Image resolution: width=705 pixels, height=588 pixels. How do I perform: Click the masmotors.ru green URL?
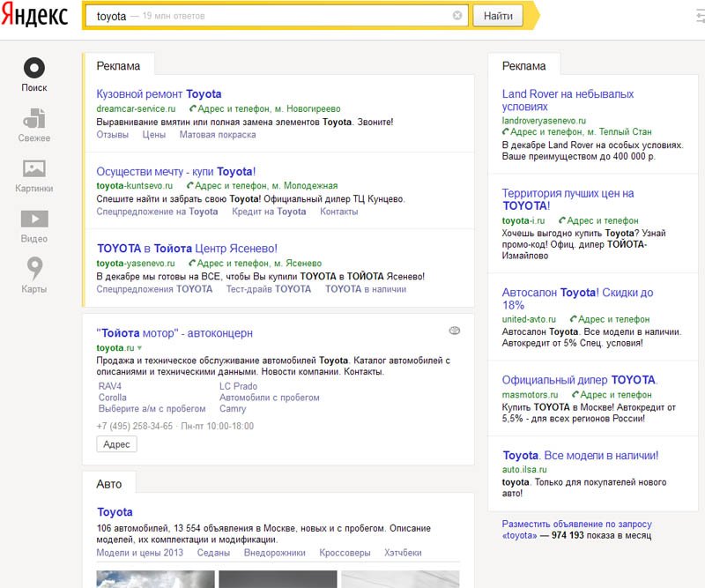click(530, 395)
